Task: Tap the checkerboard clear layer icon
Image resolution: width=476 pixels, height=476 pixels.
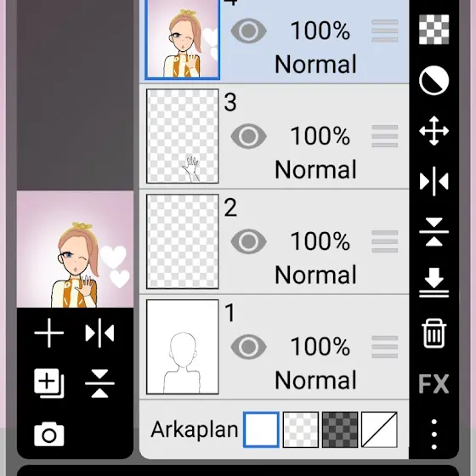Action: tap(433, 30)
